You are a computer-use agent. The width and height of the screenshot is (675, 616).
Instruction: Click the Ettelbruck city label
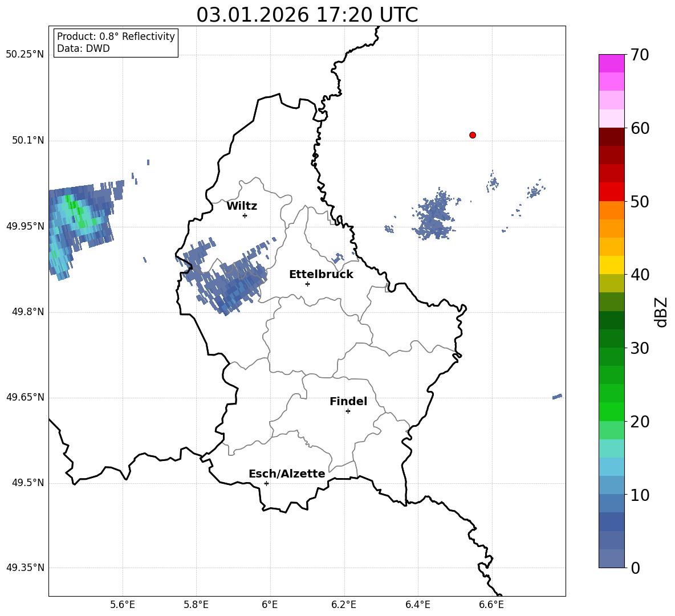[321, 275]
